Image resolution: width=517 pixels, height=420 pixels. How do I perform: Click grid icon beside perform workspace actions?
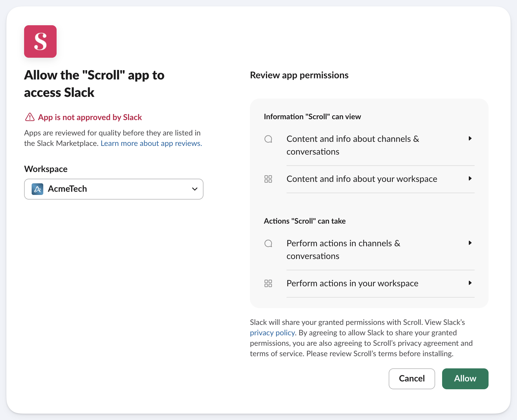pos(268,283)
